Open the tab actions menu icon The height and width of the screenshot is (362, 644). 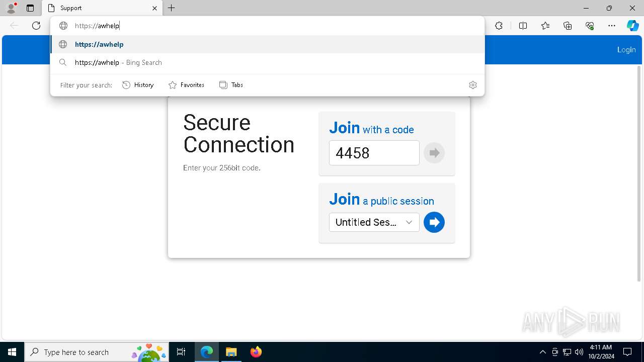point(30,8)
